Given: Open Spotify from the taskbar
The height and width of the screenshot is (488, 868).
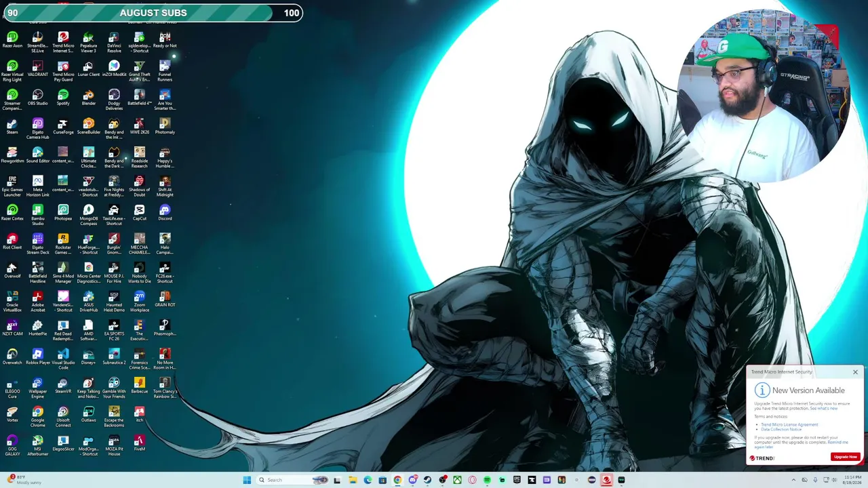Looking at the screenshot, I should coord(487,480).
